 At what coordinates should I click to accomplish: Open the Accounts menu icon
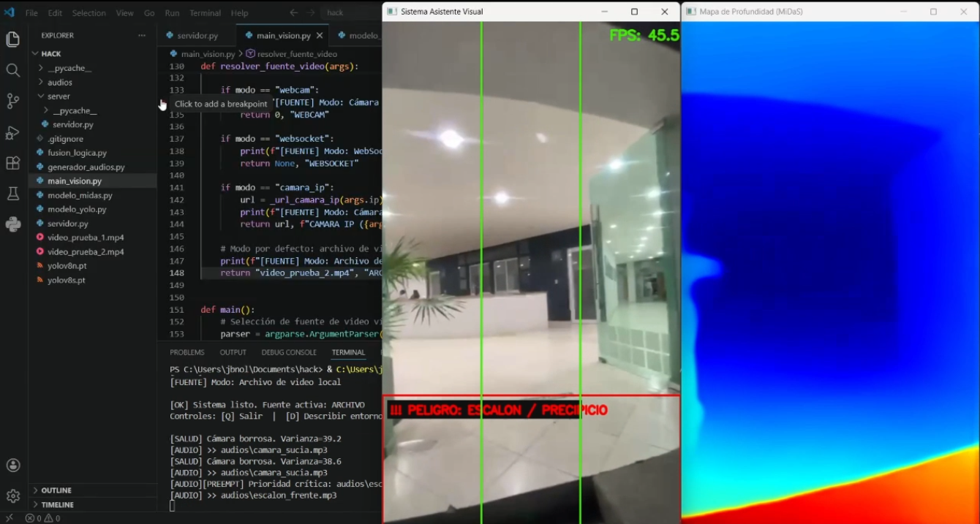point(12,465)
